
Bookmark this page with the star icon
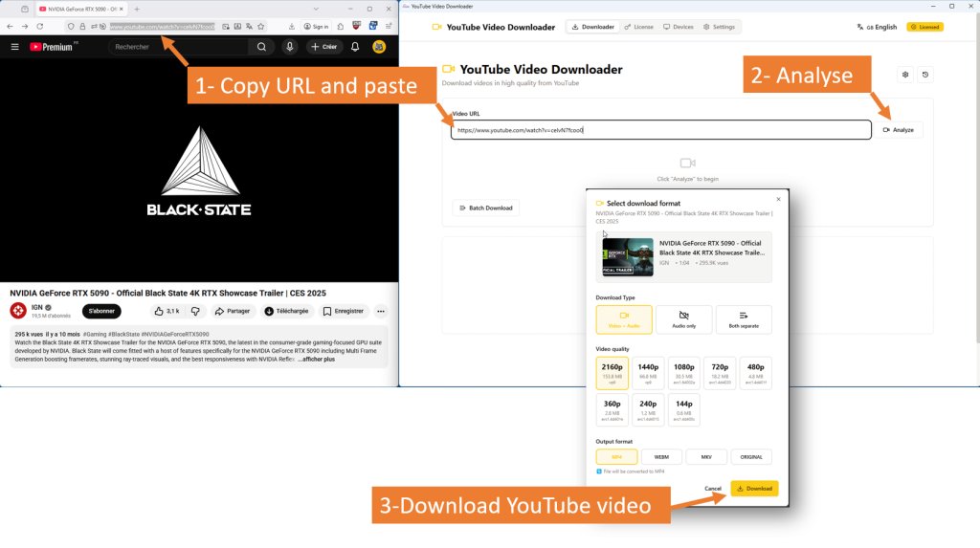pos(261,26)
